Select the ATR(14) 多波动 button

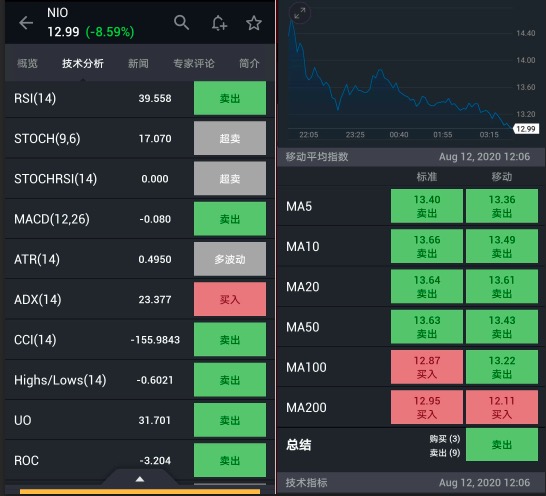pyautogui.click(x=230, y=259)
